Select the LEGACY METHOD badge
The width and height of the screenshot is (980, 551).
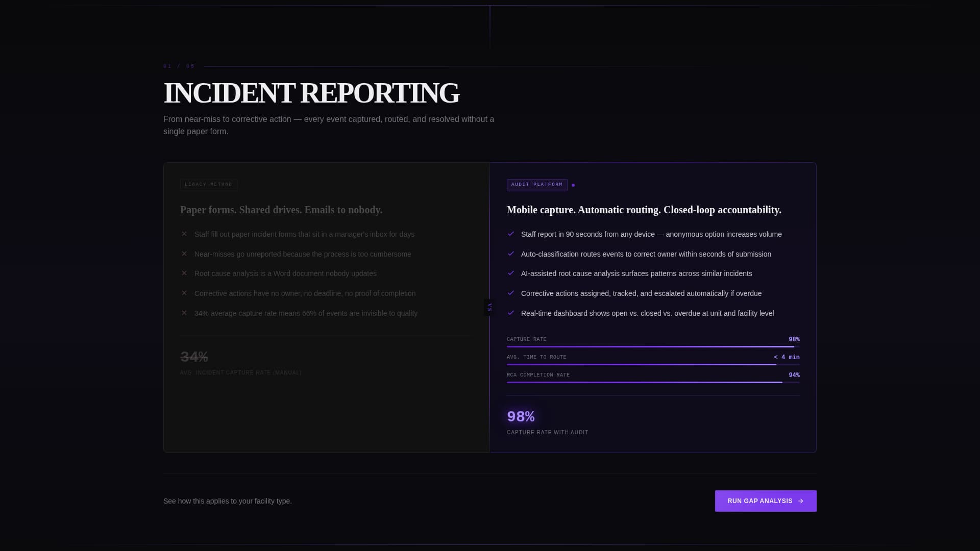(x=208, y=185)
